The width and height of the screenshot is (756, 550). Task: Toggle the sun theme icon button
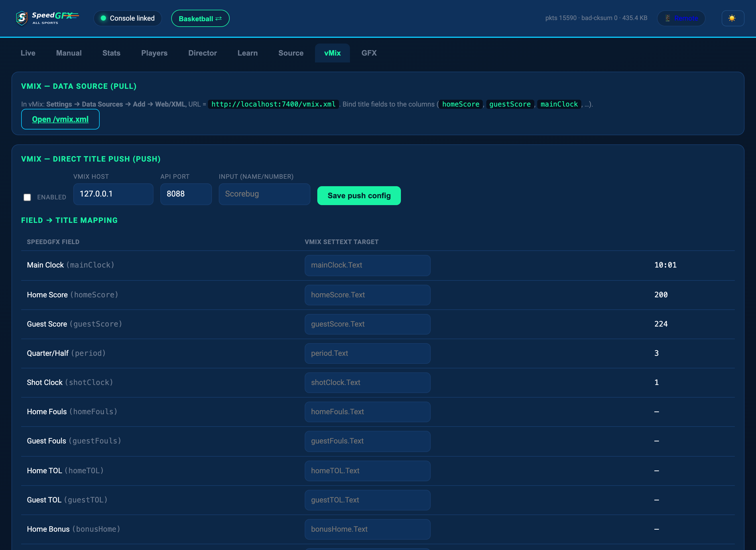click(732, 18)
